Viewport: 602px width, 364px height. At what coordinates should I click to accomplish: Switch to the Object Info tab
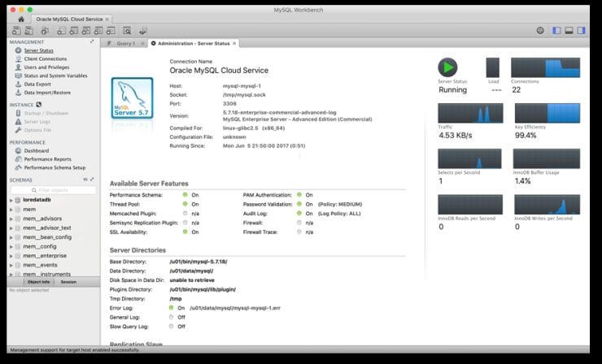click(x=38, y=282)
